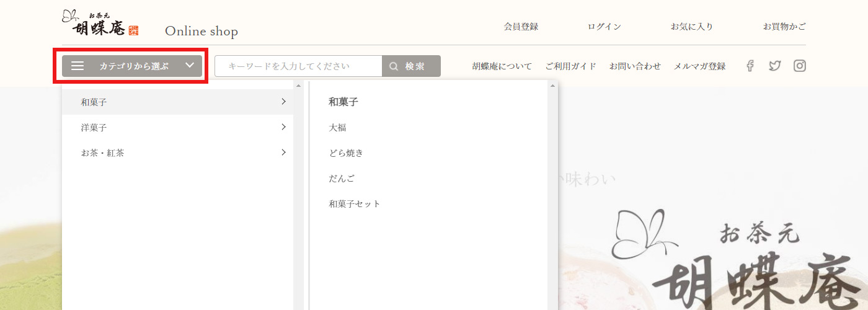
Task: Open the Twitter bird icon
Action: 774,66
